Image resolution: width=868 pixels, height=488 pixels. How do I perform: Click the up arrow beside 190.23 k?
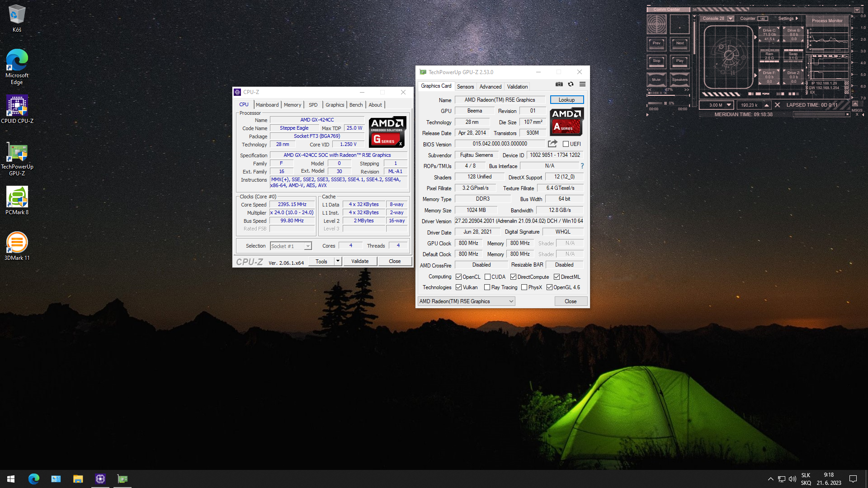pyautogui.click(x=766, y=105)
